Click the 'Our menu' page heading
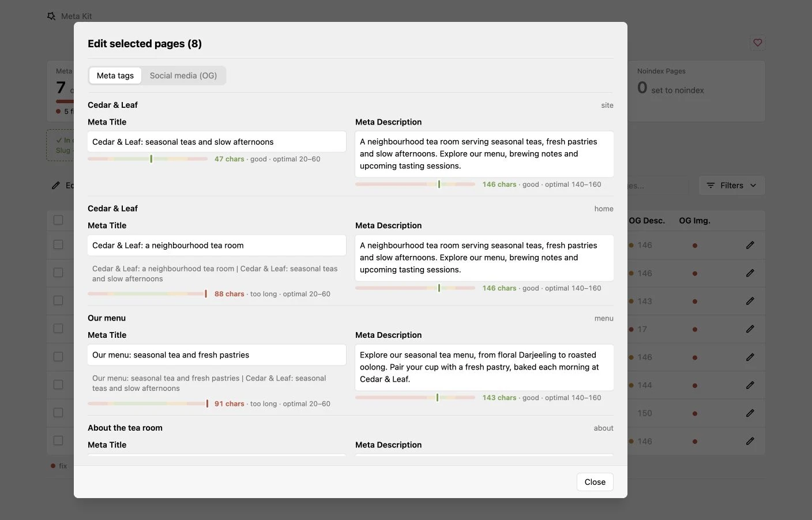The width and height of the screenshot is (812, 520). click(x=107, y=318)
